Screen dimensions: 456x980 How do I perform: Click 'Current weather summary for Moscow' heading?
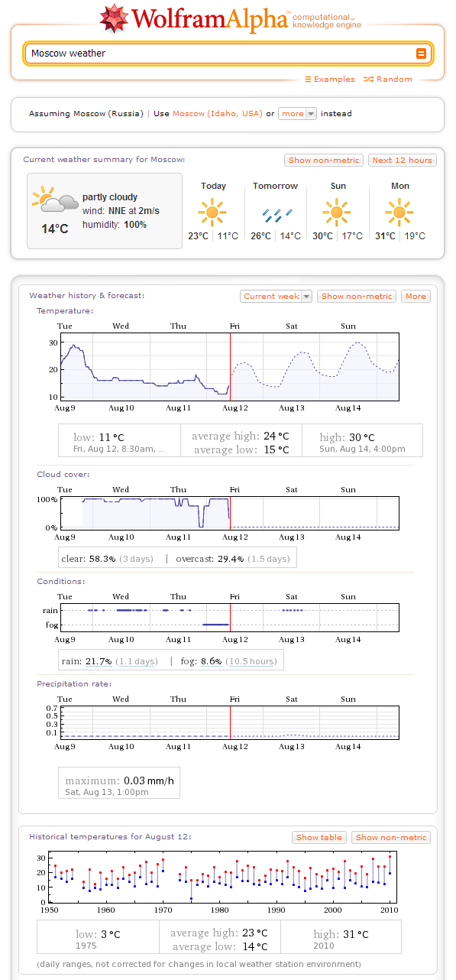pyautogui.click(x=104, y=160)
